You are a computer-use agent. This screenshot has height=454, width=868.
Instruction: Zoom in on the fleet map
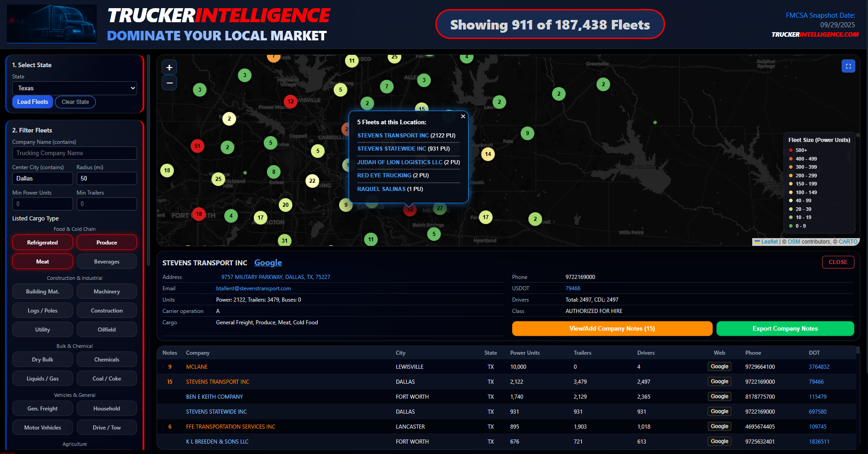click(169, 68)
